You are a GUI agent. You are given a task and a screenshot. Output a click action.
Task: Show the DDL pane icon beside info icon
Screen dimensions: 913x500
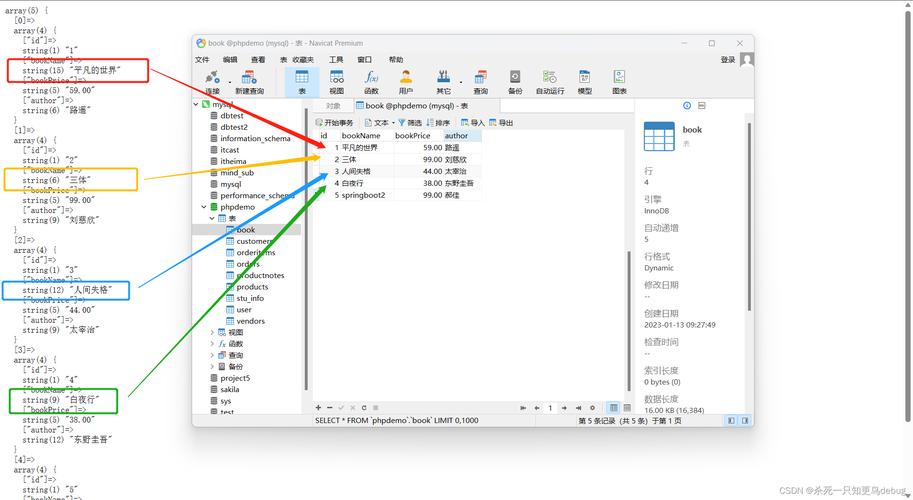[702, 105]
